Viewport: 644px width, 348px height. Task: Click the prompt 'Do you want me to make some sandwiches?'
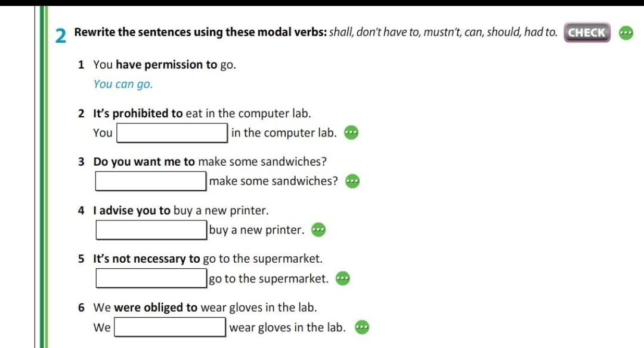[210, 161]
